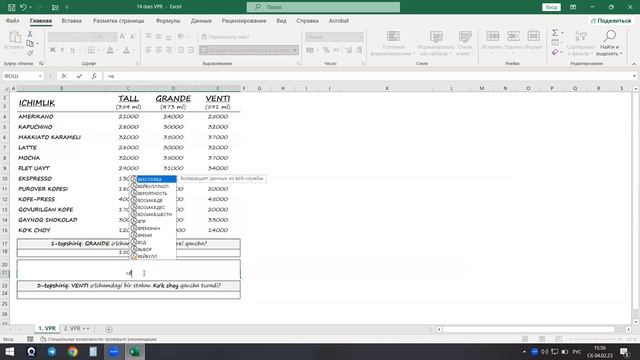Increase font size with large A
Screen dimensions: 640x360
(122, 37)
